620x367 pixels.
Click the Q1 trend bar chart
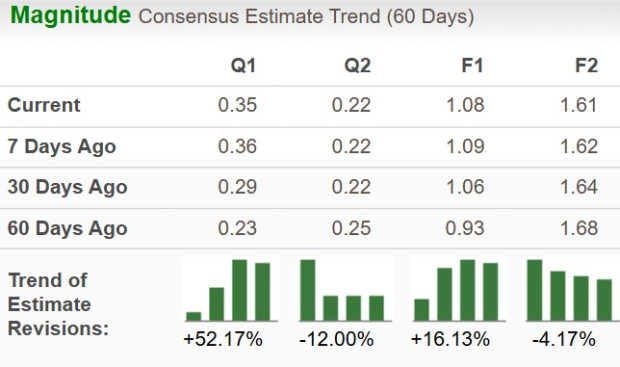point(231,289)
